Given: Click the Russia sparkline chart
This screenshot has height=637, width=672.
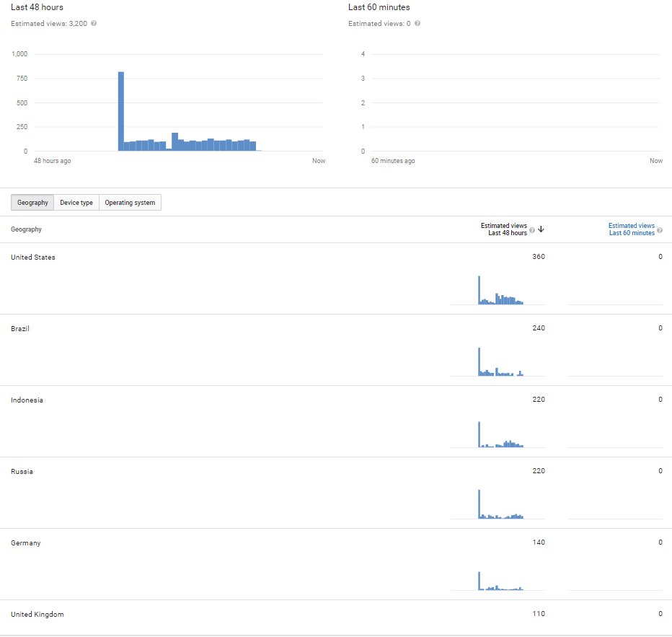Looking at the screenshot, I should click(498, 504).
